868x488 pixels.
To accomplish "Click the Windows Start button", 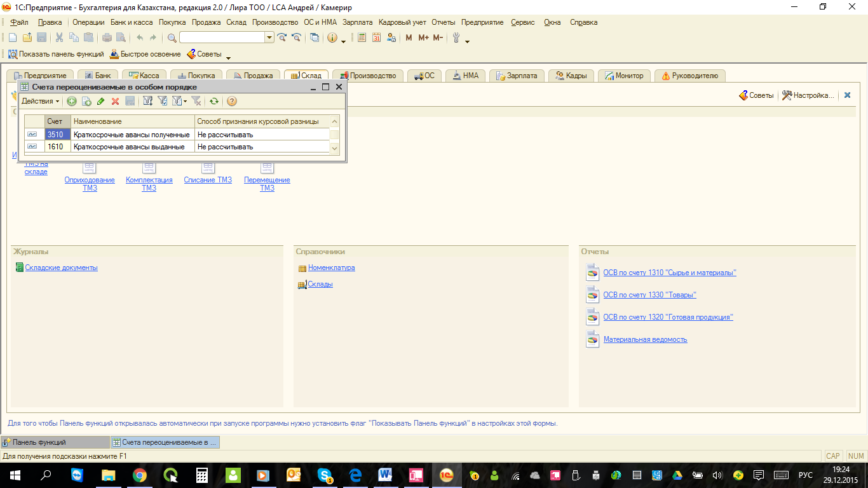I will pyautogui.click(x=15, y=475).
